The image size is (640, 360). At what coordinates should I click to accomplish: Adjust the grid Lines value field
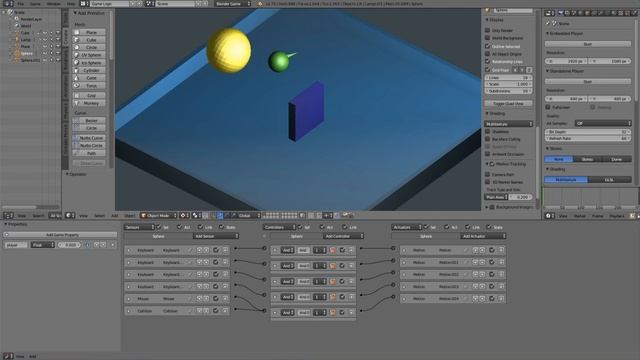tap(509, 78)
